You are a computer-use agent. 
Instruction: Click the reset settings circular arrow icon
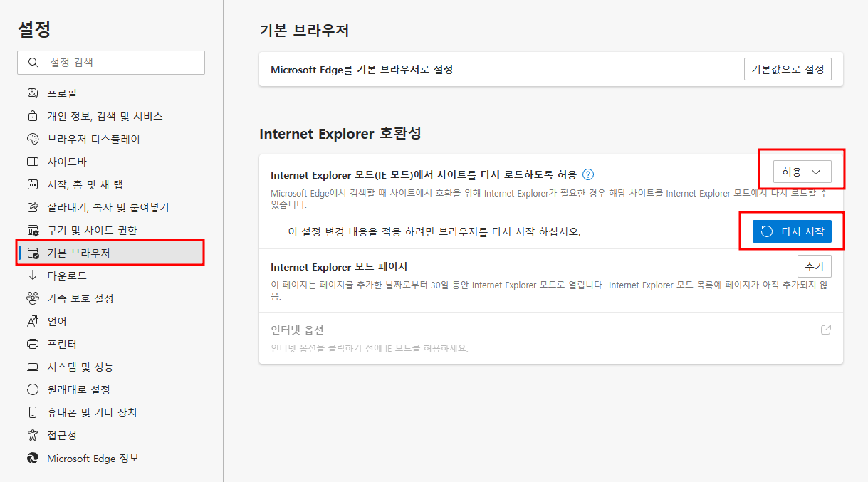[x=32, y=389]
